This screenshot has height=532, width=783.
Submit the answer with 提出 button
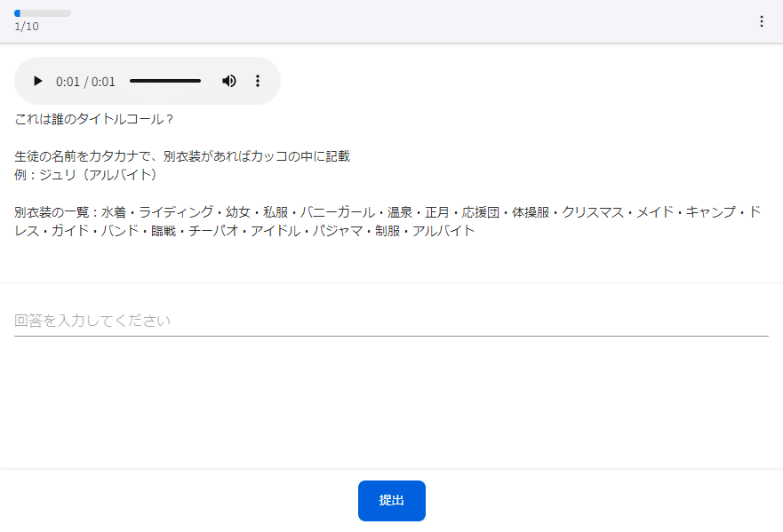(391, 501)
